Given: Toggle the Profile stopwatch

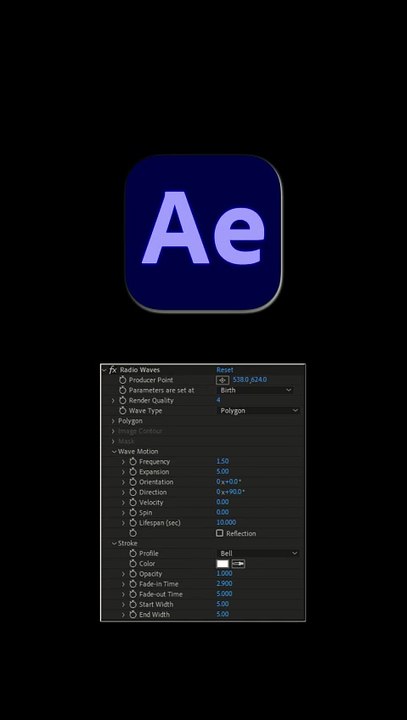Looking at the screenshot, I should pyautogui.click(x=133, y=553).
